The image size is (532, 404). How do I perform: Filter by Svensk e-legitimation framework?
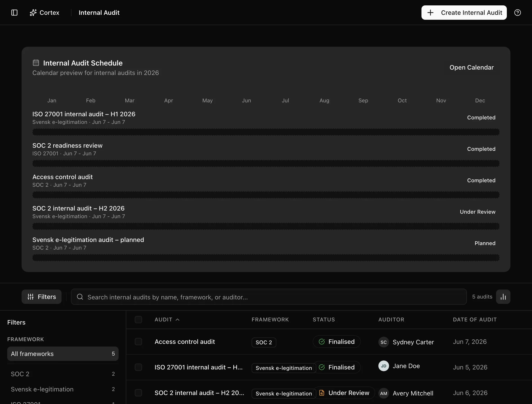(63, 389)
